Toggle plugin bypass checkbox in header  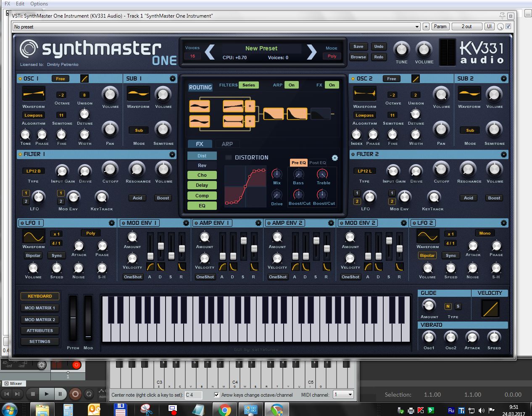tap(508, 26)
